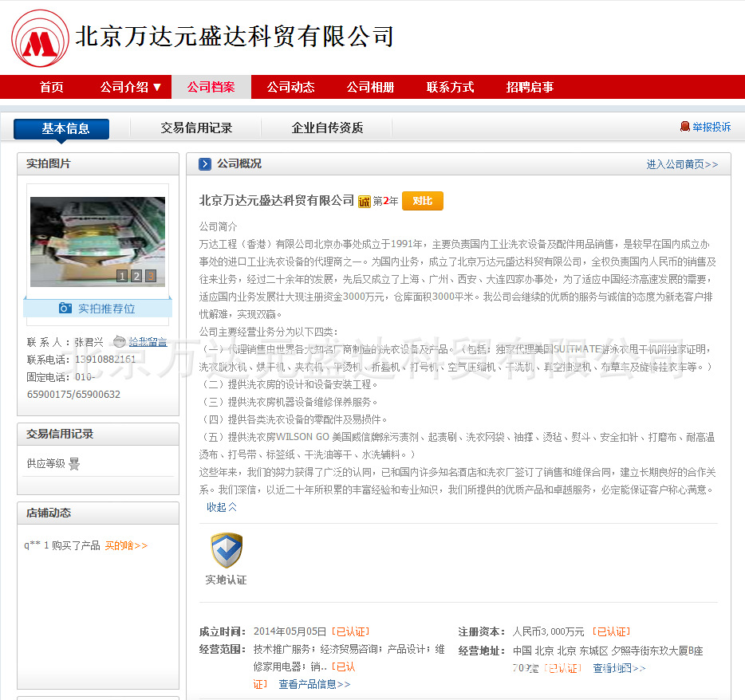The width and height of the screenshot is (745, 700).
Task: Click the orange 对比 compare button
Action: click(423, 201)
